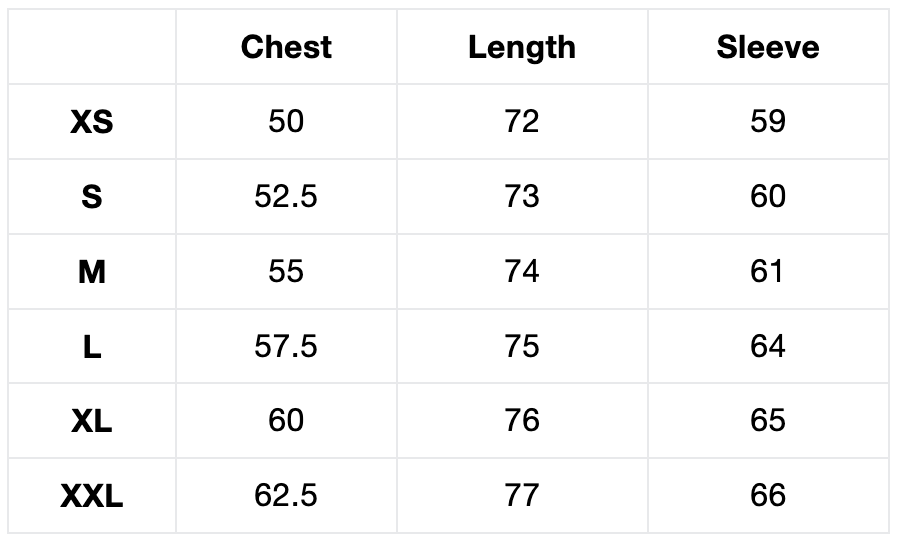898x542 pixels.
Task: Select the XL row label
Action: click(x=92, y=421)
